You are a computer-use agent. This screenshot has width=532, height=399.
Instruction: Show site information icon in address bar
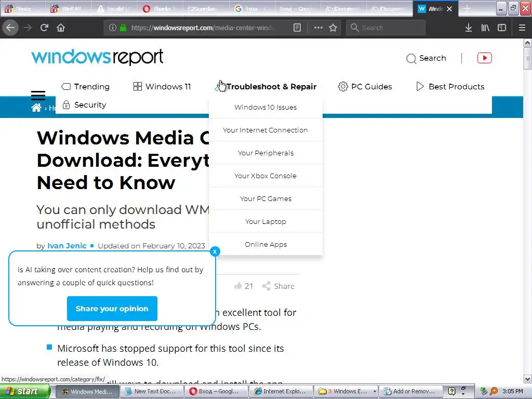113,28
